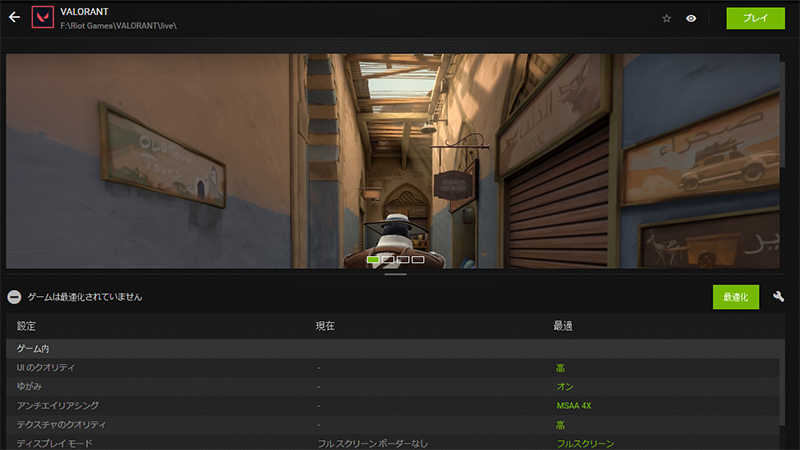Click the 現在 column header

325,326
